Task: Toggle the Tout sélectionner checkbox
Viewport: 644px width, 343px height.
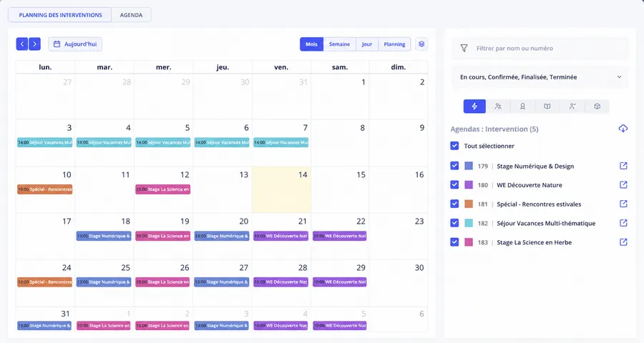Action: pos(454,146)
